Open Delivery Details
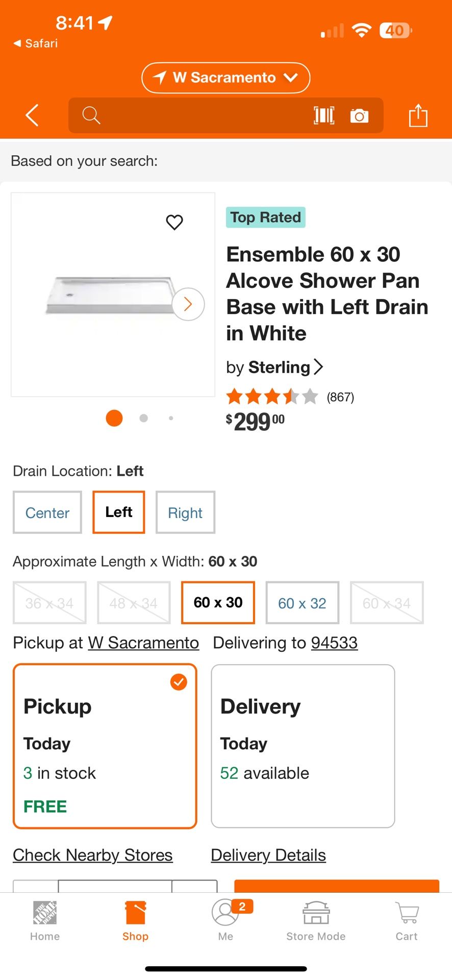 click(268, 854)
